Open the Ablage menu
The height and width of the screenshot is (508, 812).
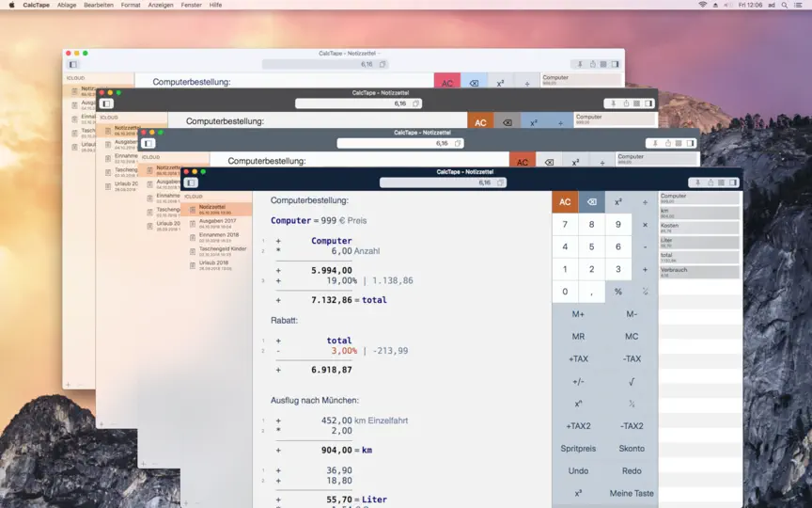(67, 5)
